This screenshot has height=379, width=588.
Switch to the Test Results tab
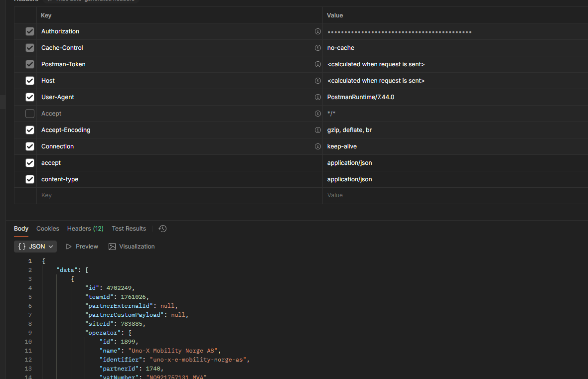pyautogui.click(x=129, y=229)
